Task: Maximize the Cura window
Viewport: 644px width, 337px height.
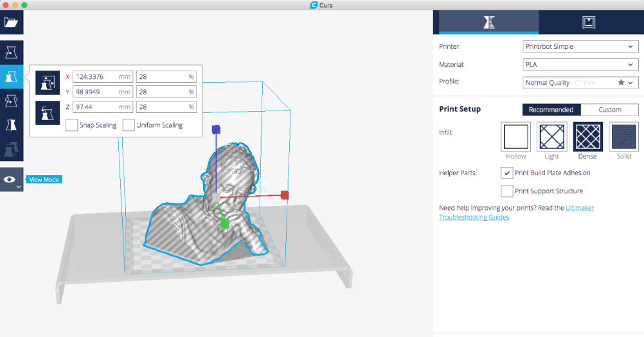Action: [24, 5]
